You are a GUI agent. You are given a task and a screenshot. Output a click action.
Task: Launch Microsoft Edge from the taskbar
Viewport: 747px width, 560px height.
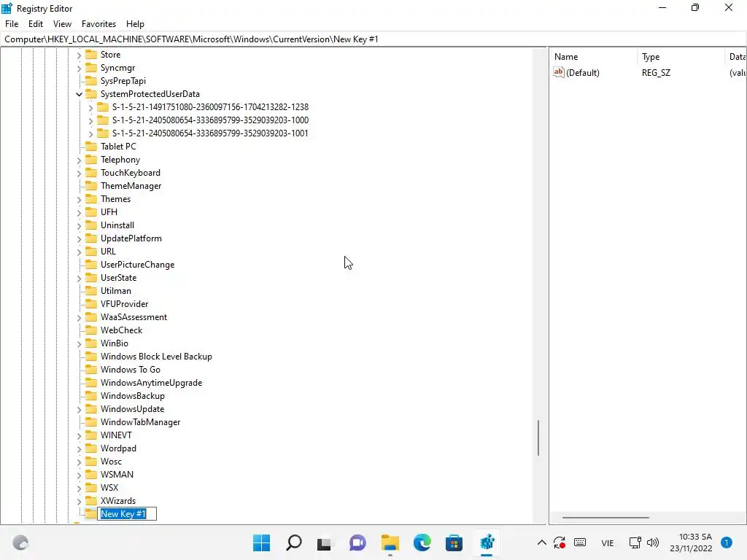422,542
